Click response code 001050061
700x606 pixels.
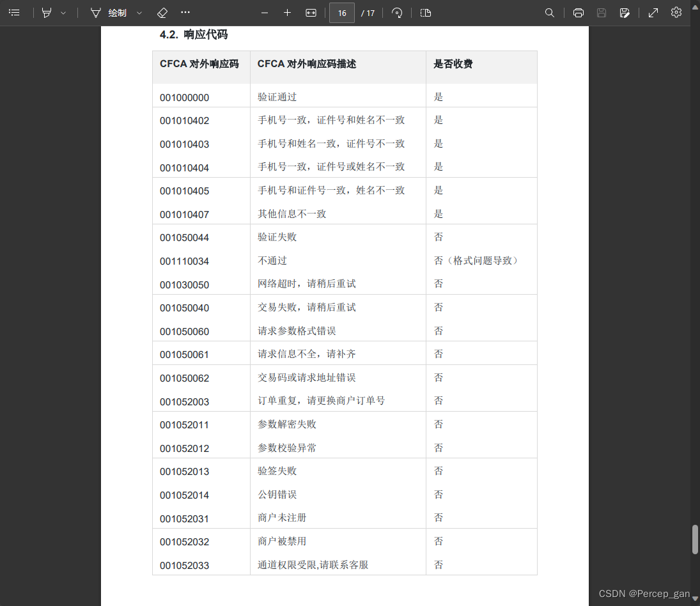tap(184, 355)
